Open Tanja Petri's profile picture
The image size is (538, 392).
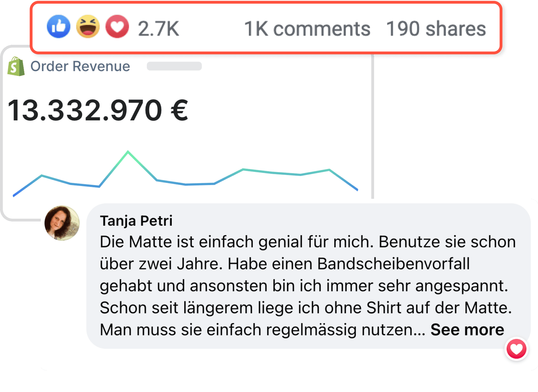(x=62, y=223)
